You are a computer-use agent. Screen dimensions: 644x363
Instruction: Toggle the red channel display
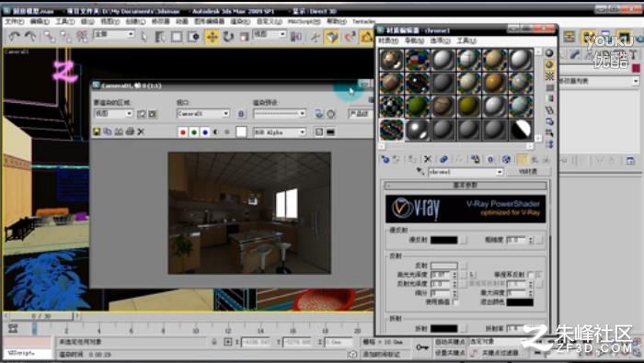pos(183,132)
